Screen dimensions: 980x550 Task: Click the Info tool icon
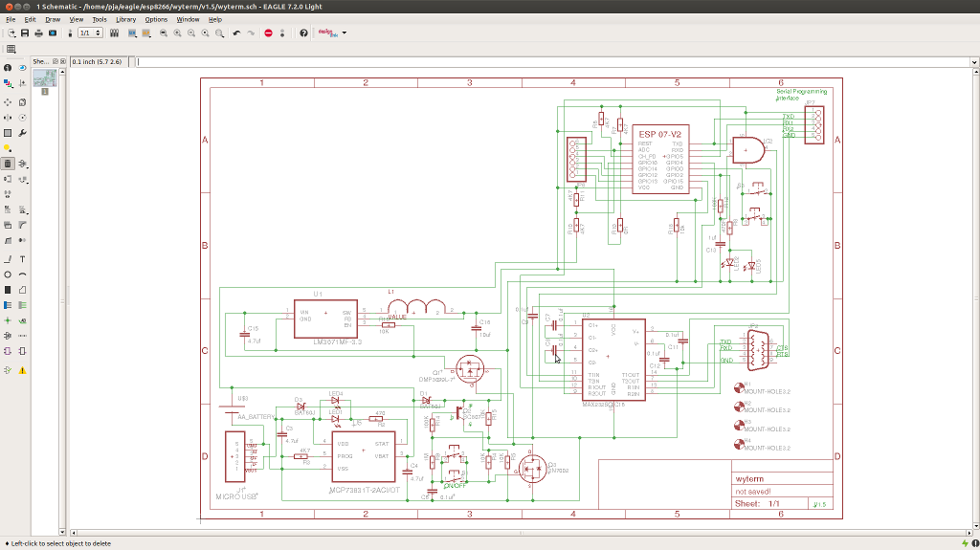click(x=8, y=68)
